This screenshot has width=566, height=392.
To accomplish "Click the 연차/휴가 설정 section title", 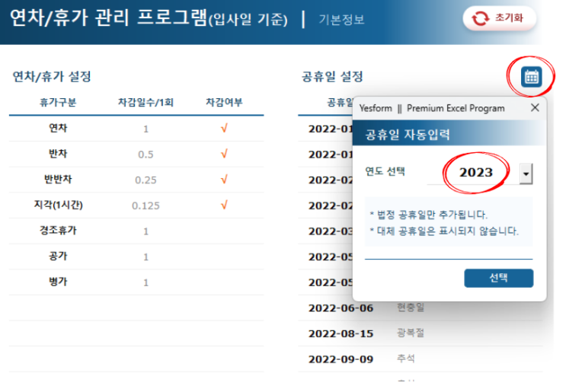I will point(52,77).
